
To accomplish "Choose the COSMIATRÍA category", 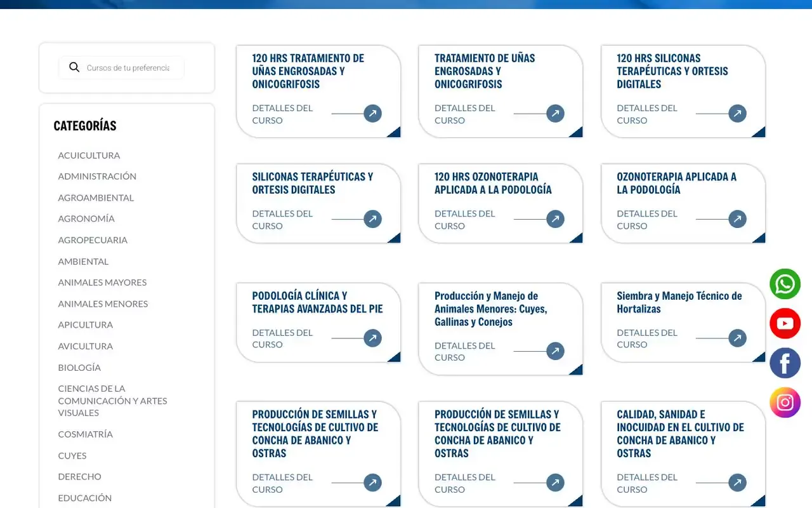I will (x=86, y=434).
